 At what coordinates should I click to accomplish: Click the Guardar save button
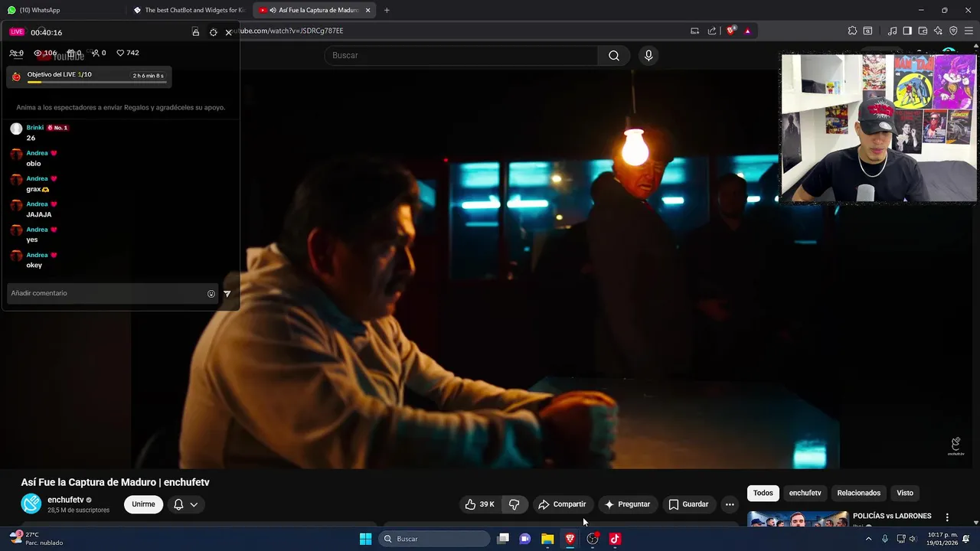tap(688, 504)
